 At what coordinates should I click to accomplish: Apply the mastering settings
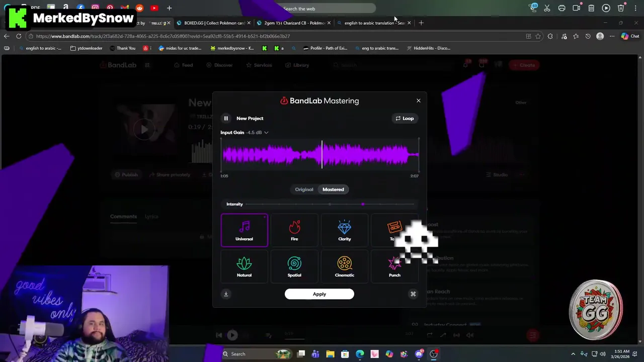[x=319, y=294]
